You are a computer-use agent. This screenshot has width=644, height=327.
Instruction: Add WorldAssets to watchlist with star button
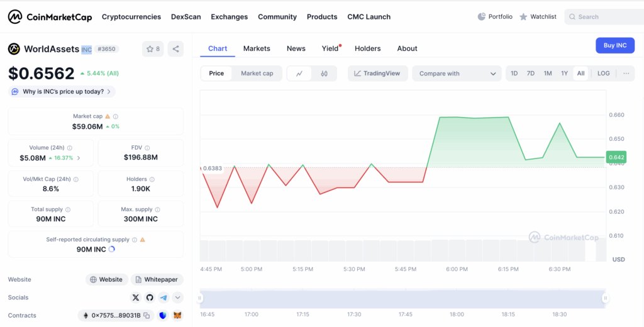pyautogui.click(x=152, y=48)
